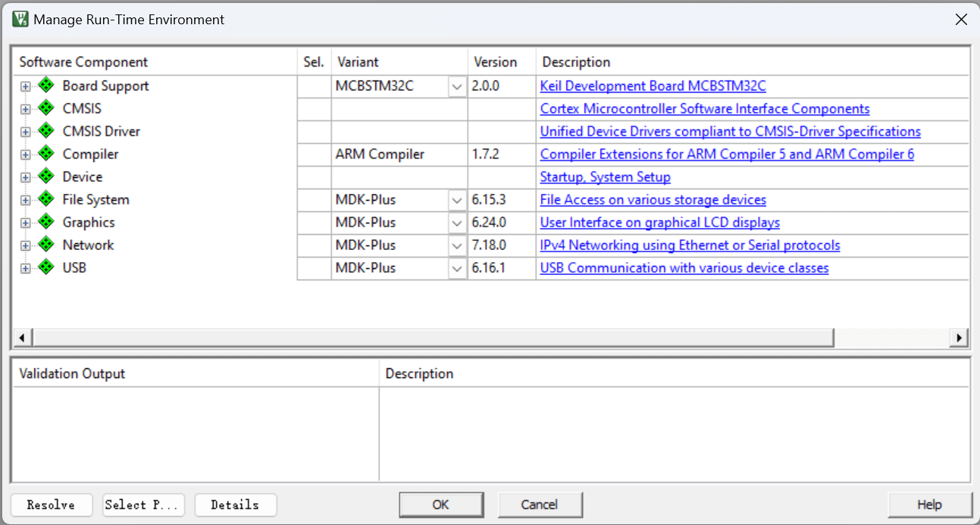Click the green diamond icon beside Compiler
This screenshot has width=980, height=525.
pos(47,154)
